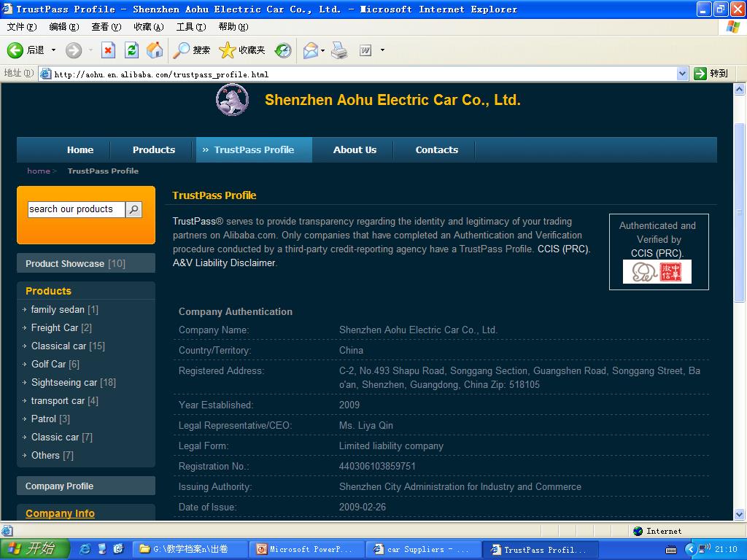Open the 帮助(H) menu
The height and width of the screenshot is (560, 747).
(x=233, y=27)
